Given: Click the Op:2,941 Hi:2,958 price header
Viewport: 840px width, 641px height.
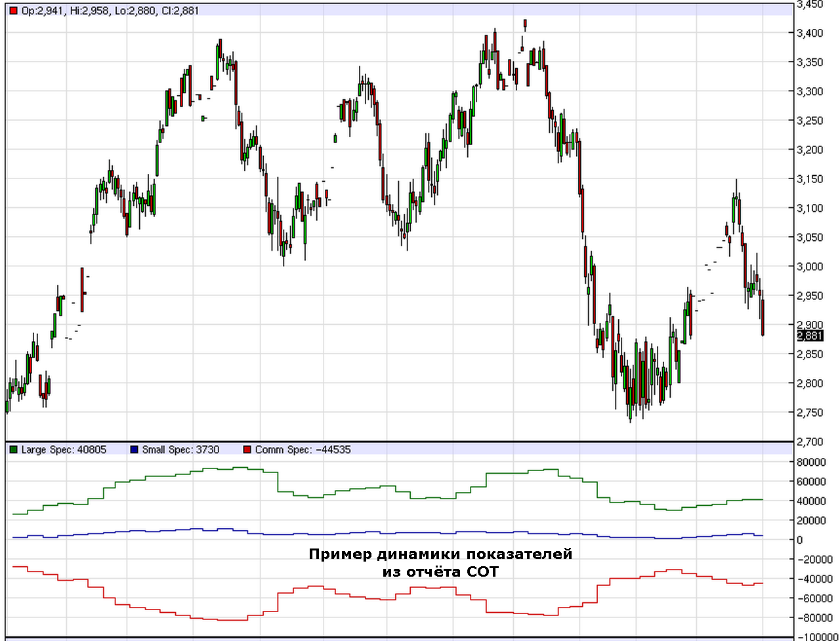Looking at the screenshot, I should pyautogui.click(x=110, y=10).
